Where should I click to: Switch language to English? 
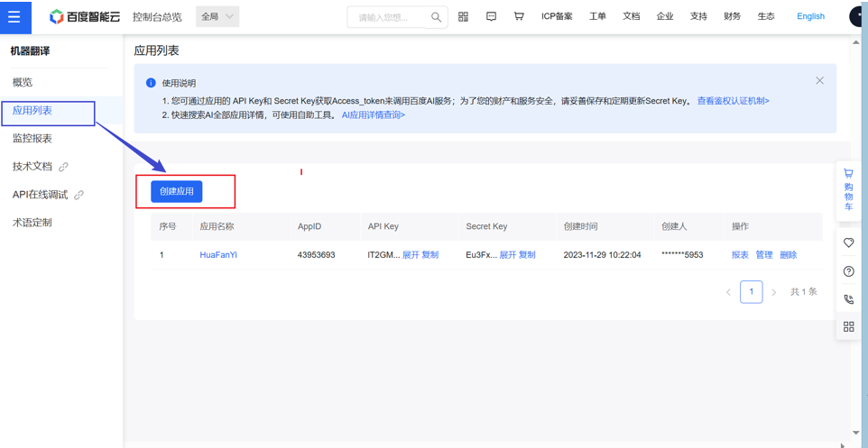point(810,16)
